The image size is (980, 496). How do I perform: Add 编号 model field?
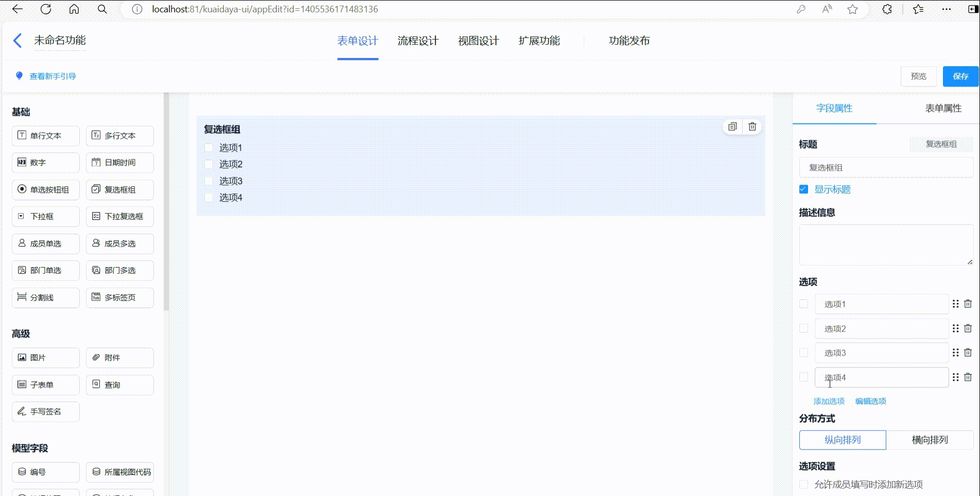point(46,472)
